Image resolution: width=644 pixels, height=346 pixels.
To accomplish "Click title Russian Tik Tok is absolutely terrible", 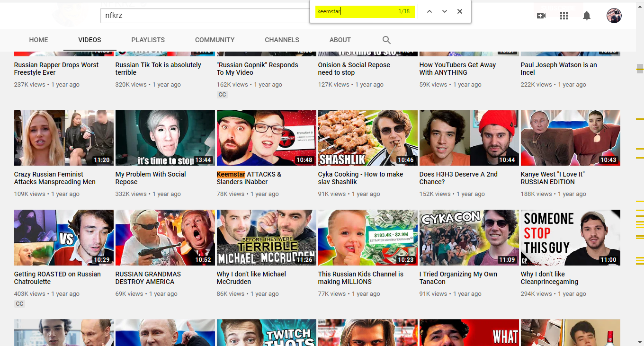I will (x=158, y=69).
